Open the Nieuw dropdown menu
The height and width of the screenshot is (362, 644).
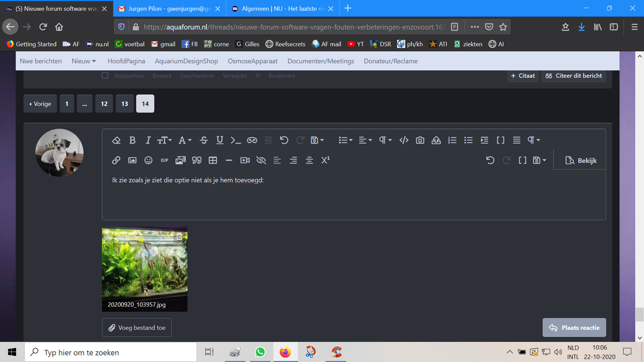(x=84, y=61)
